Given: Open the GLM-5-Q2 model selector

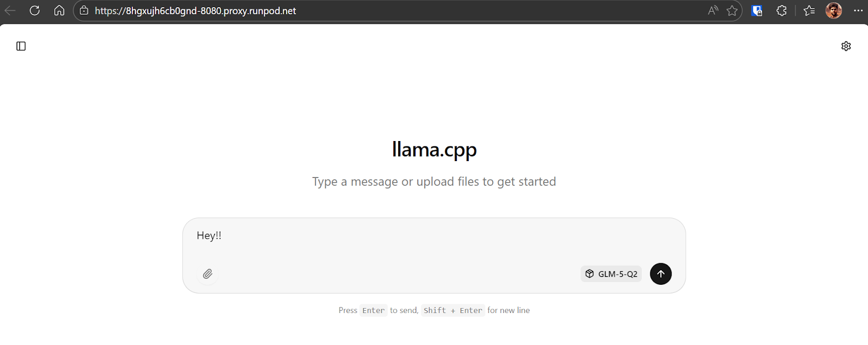Looking at the screenshot, I should coord(611,274).
